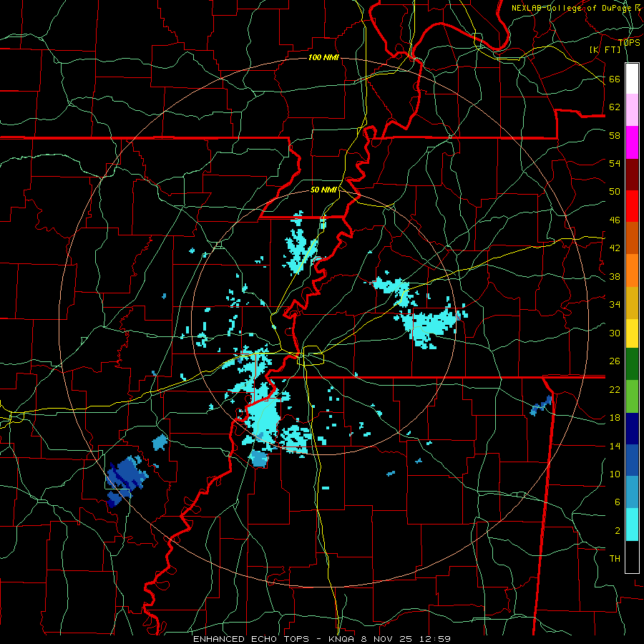Click the 62 value on the legend
Viewport: 644px width, 644px height.
click(615, 107)
